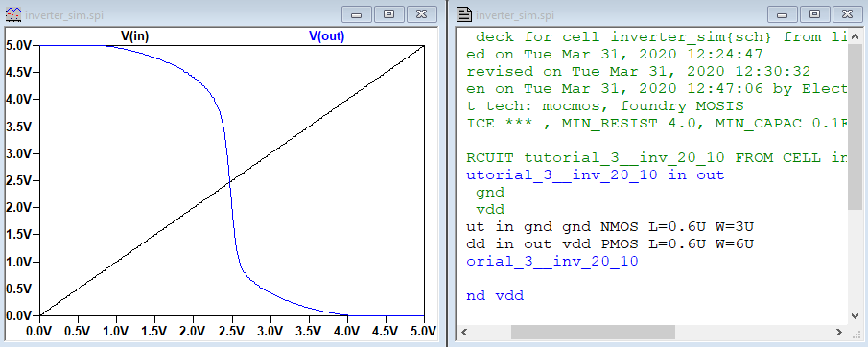
Task: Place cursor on the PMOS L=0.6U W=6U line
Action: (x=610, y=244)
